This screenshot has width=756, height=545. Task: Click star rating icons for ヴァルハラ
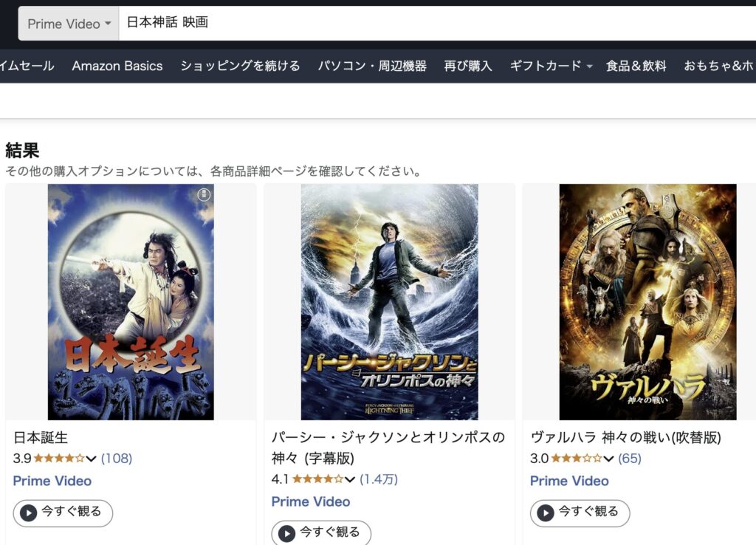pyautogui.click(x=576, y=458)
